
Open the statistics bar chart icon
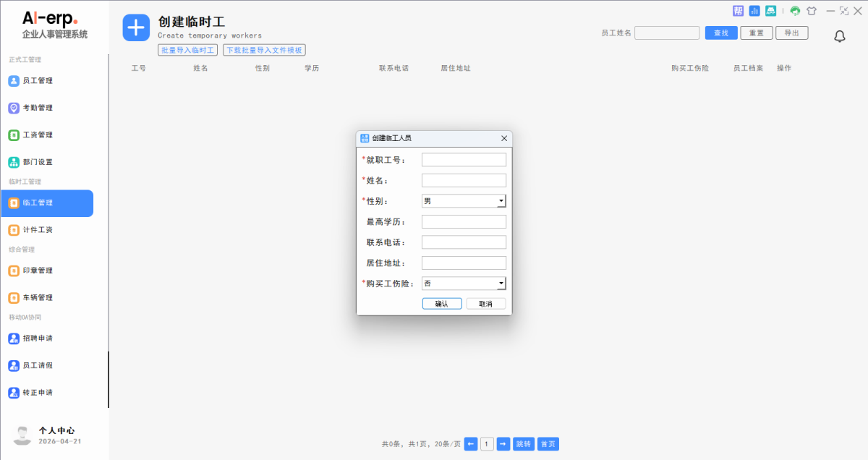click(x=754, y=11)
